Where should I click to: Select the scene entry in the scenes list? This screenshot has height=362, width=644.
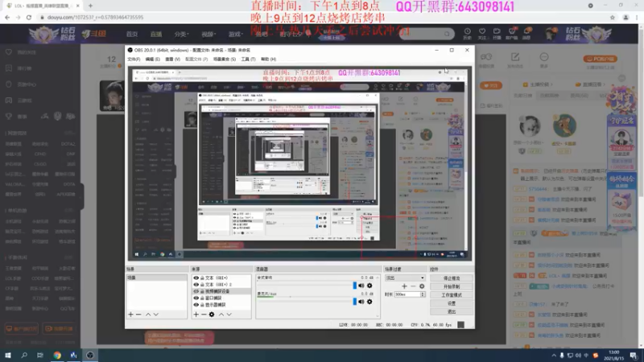(x=156, y=278)
